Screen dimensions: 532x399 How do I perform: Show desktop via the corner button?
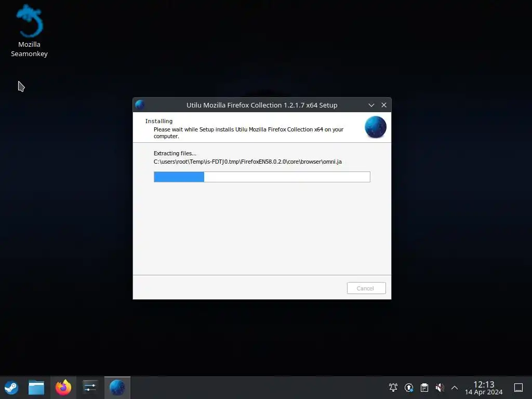[518, 388]
